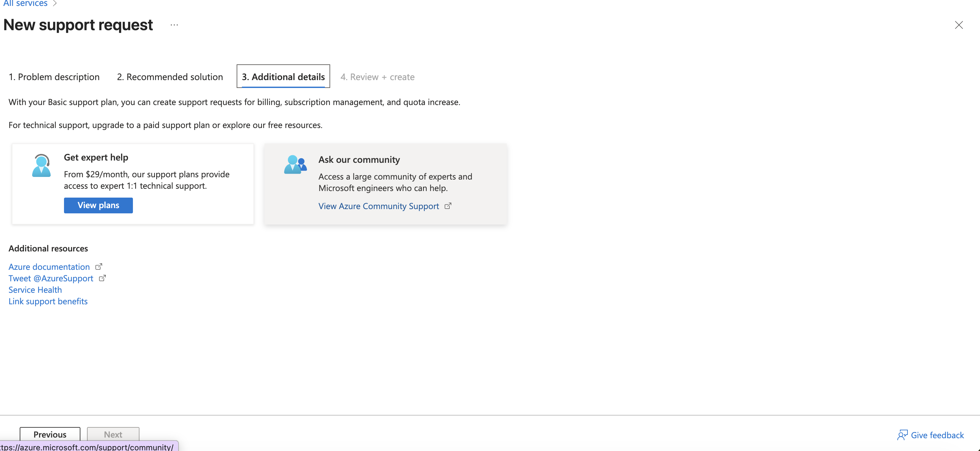
Task: Open Link support benefits
Action: pos(48,301)
